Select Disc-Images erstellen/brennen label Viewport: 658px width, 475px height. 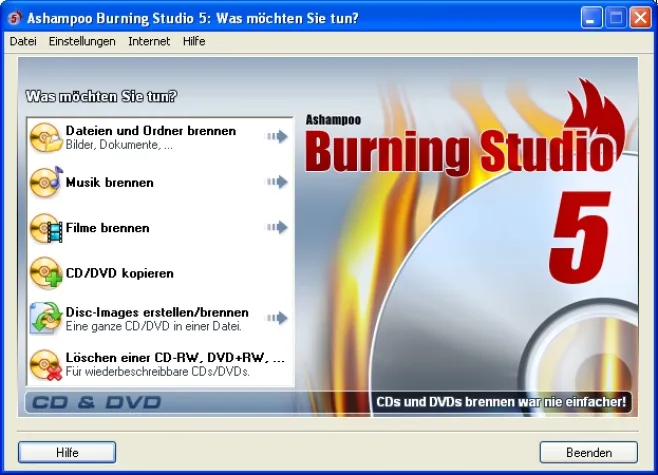pos(157,312)
